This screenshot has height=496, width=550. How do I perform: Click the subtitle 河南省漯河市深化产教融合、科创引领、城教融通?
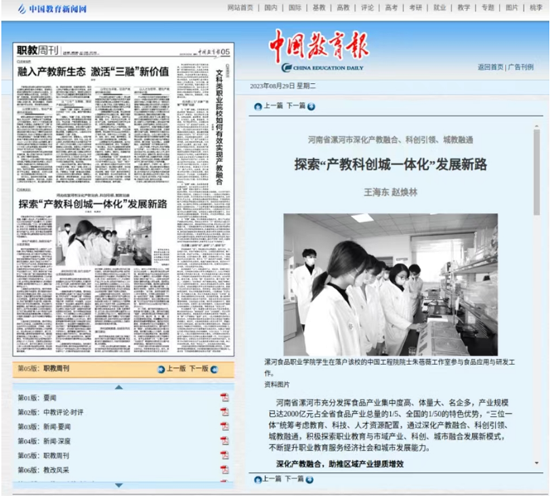[390, 140]
